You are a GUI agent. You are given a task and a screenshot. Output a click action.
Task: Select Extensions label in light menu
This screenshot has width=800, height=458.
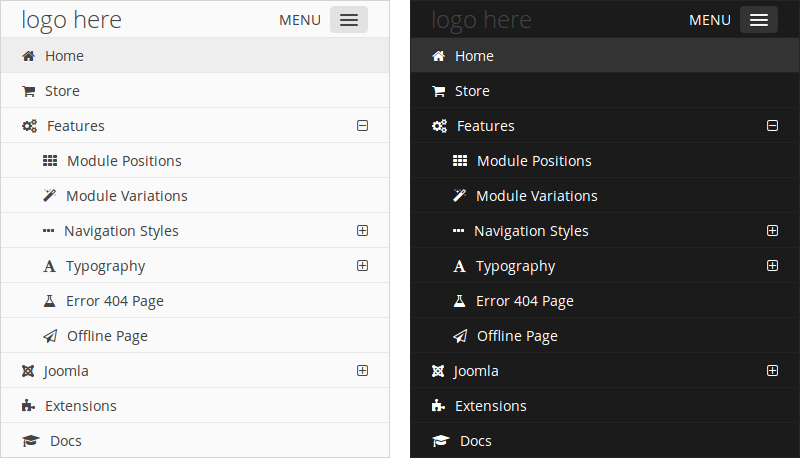(x=81, y=406)
